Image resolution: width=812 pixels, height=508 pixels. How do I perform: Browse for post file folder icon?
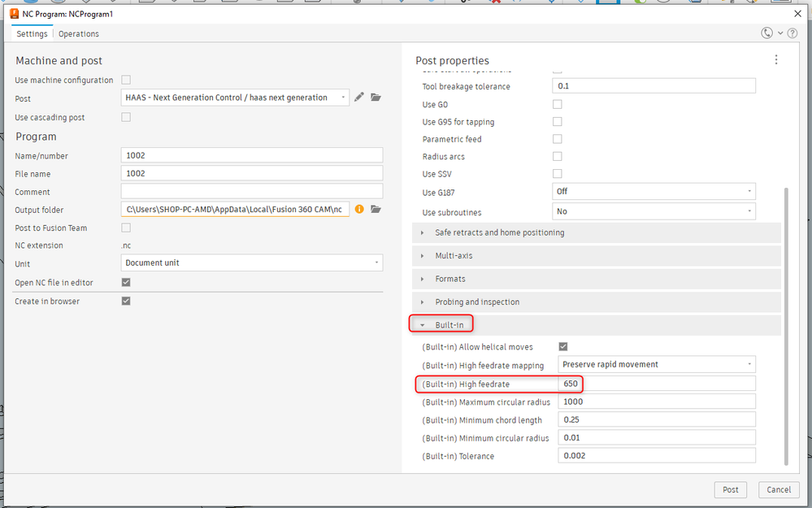[376, 97]
